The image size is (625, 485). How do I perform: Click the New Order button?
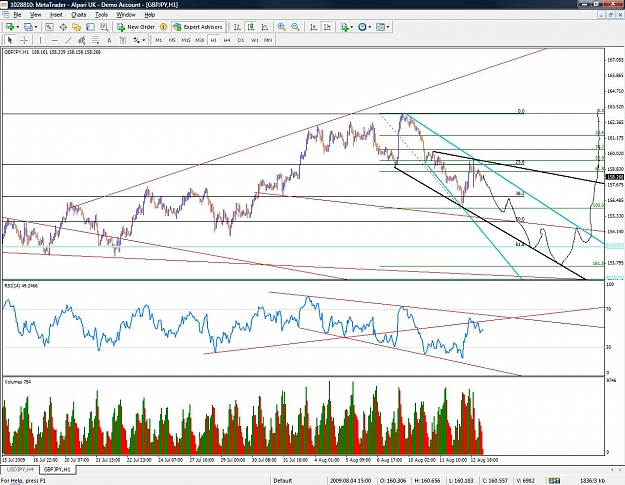[136, 27]
